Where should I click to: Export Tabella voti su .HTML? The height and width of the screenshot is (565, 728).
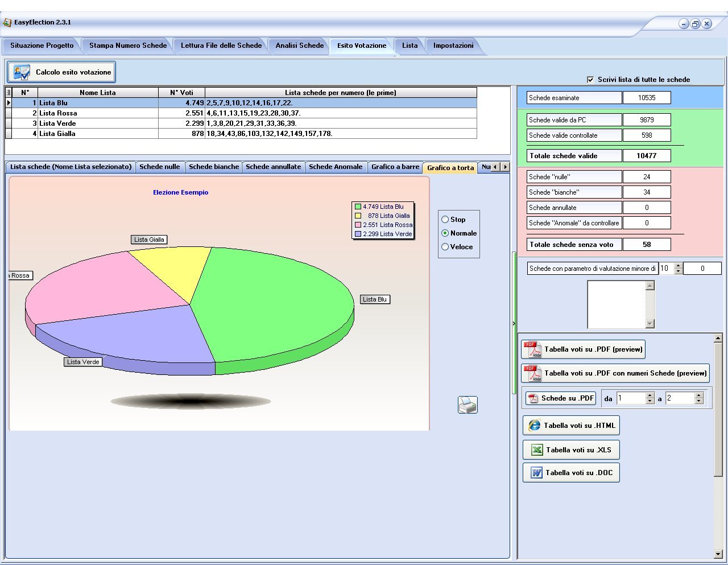[x=571, y=426]
